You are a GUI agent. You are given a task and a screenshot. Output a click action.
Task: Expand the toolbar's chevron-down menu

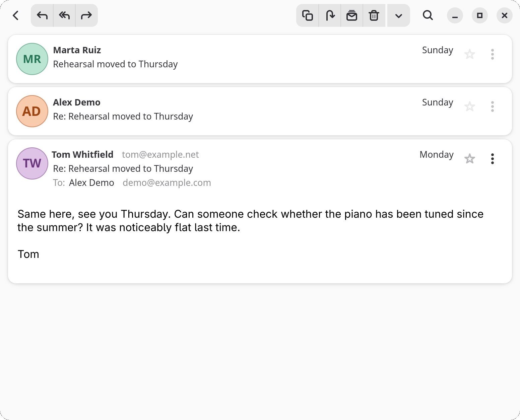point(399,15)
